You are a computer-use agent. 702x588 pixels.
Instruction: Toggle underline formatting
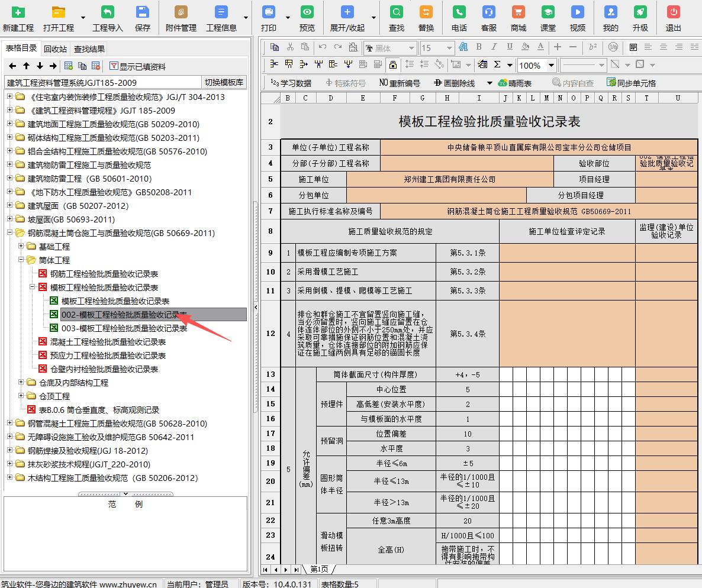click(x=510, y=47)
